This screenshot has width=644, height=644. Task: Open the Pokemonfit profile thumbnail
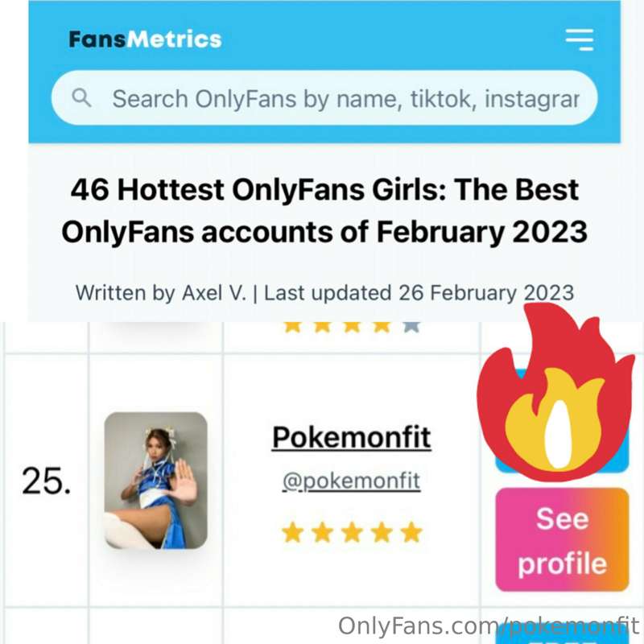(x=155, y=481)
